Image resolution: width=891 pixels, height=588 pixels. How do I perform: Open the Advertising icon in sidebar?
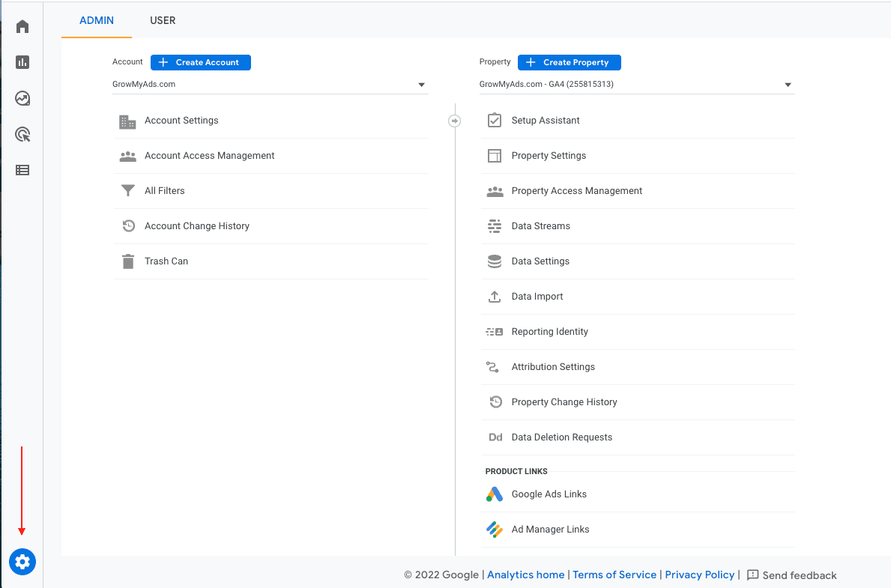tap(22, 135)
